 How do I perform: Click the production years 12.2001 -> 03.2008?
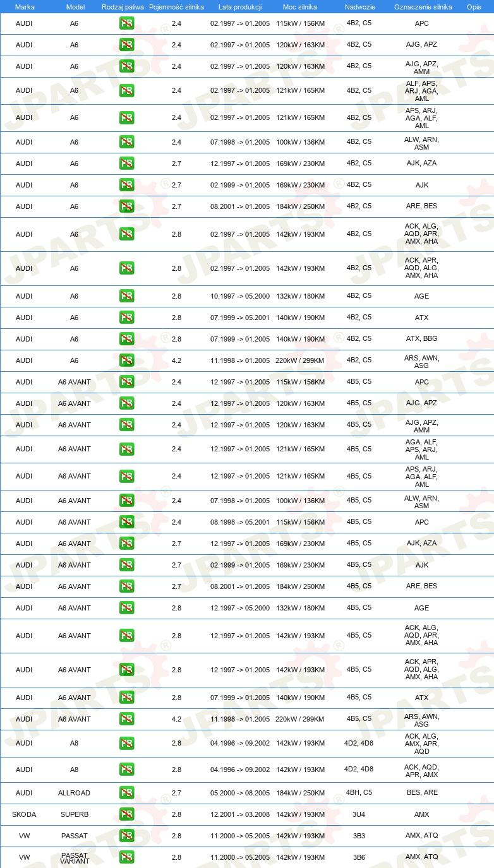(240, 814)
